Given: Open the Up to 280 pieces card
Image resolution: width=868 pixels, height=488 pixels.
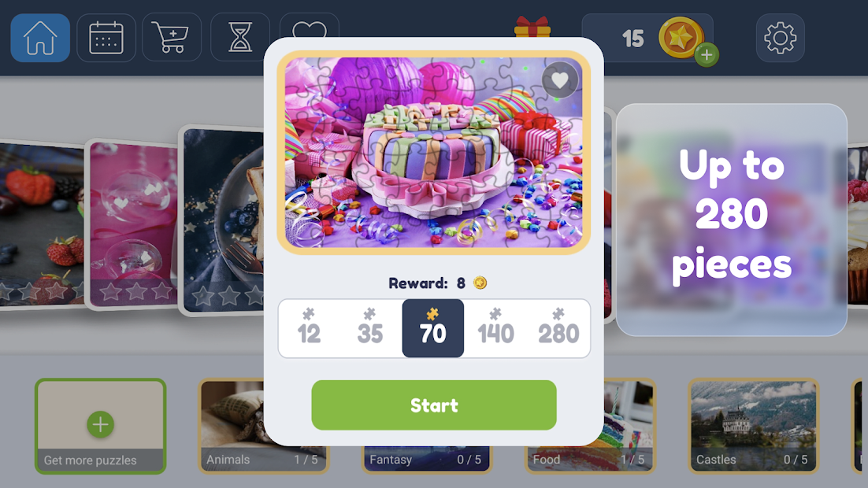Looking at the screenshot, I should pos(731,220).
